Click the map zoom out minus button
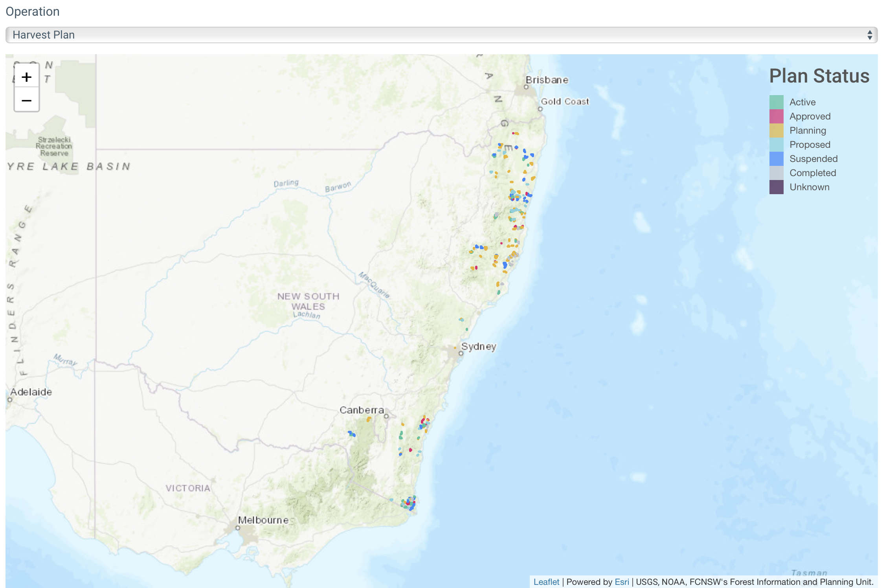 (26, 101)
